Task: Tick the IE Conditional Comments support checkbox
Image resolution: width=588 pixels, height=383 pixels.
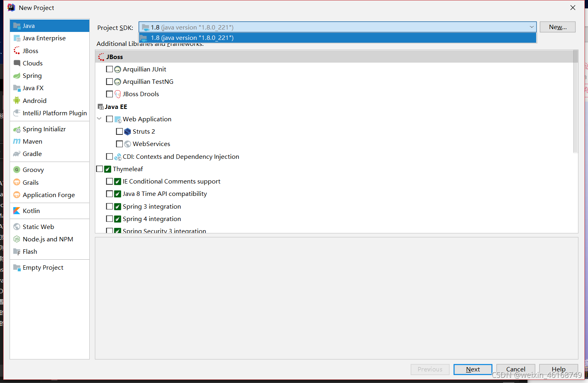Action: click(x=110, y=181)
